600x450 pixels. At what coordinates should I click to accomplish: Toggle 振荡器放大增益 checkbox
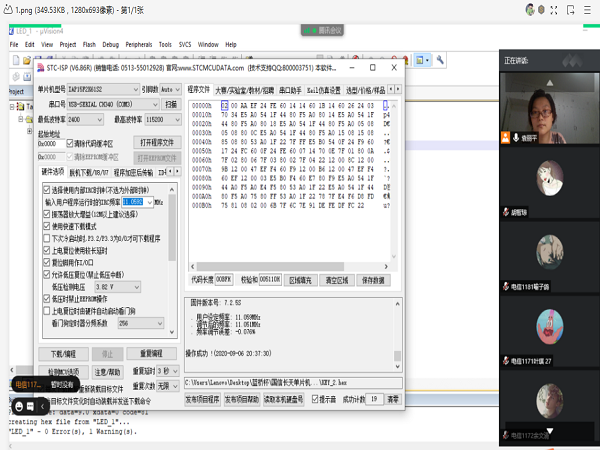[47, 214]
